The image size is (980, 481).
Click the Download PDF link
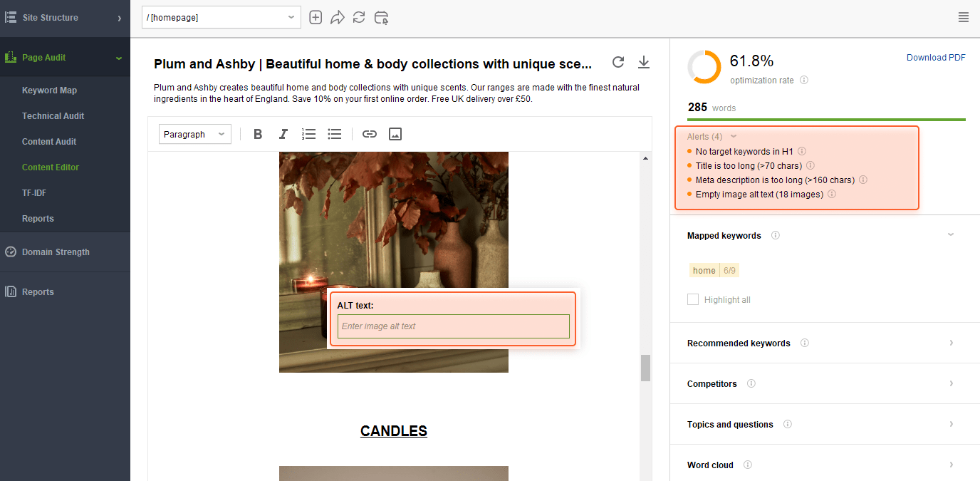(x=936, y=58)
